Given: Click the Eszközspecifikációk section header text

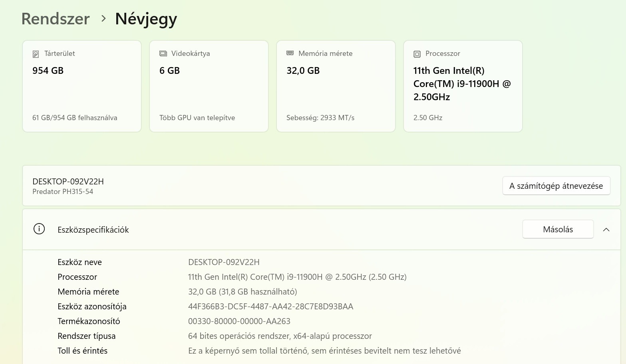Looking at the screenshot, I should pos(93,230).
